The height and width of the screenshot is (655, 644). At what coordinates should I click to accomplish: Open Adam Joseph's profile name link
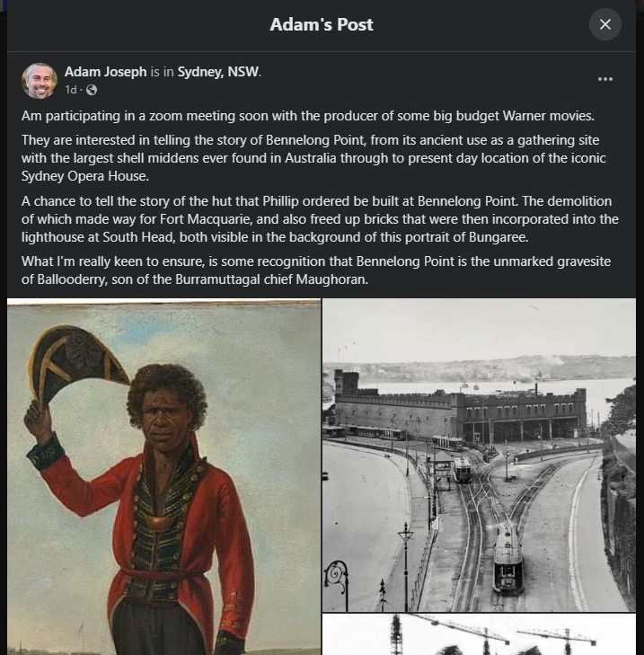point(105,72)
